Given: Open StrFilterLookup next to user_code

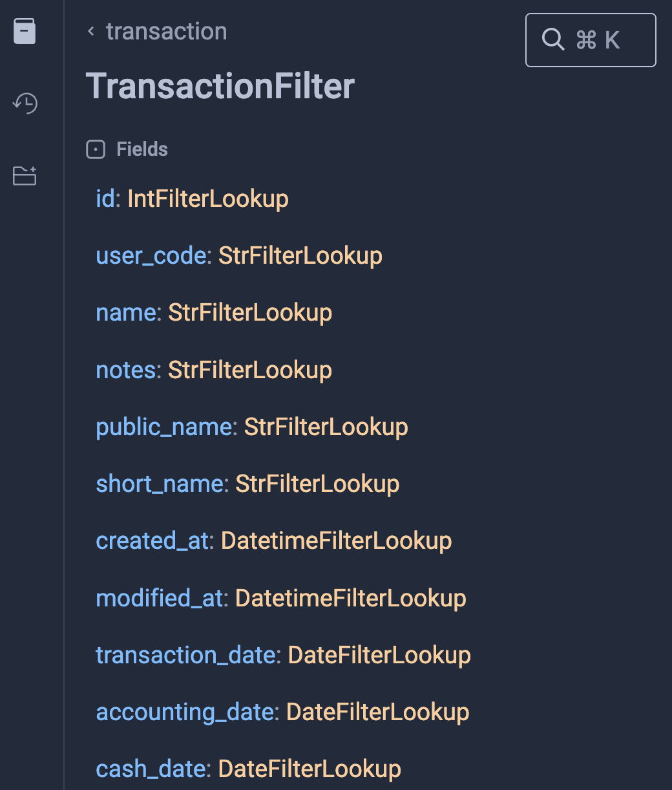Looking at the screenshot, I should click(300, 255).
